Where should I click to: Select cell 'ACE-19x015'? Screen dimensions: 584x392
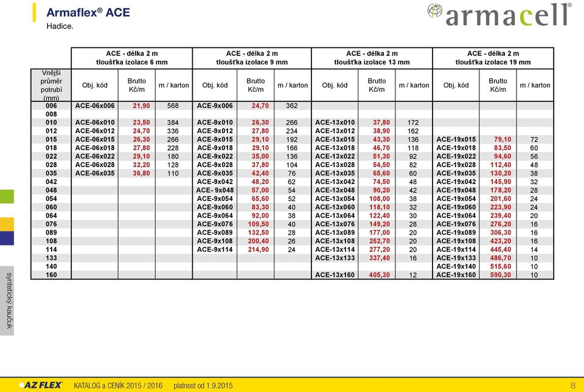(456, 139)
